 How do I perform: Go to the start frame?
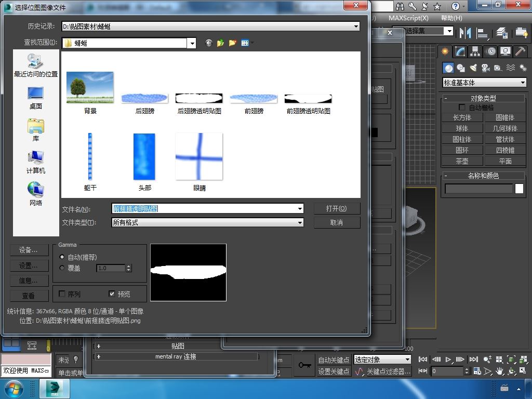423,360
